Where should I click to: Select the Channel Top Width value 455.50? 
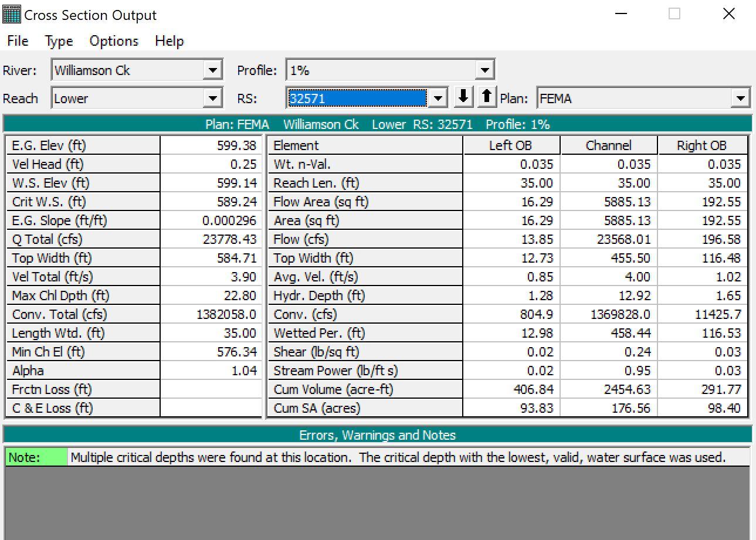(x=609, y=258)
